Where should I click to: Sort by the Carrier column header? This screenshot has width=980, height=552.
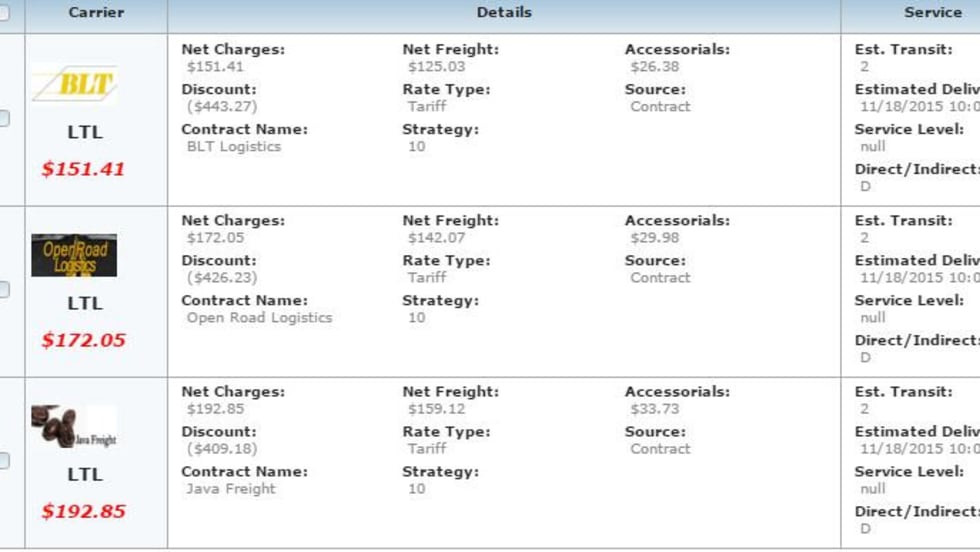tap(96, 13)
